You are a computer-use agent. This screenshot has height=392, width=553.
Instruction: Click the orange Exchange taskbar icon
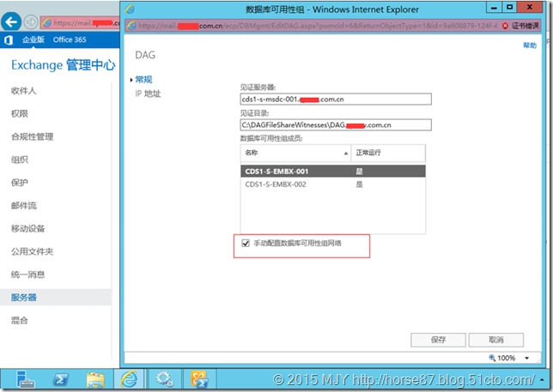[x=198, y=378]
